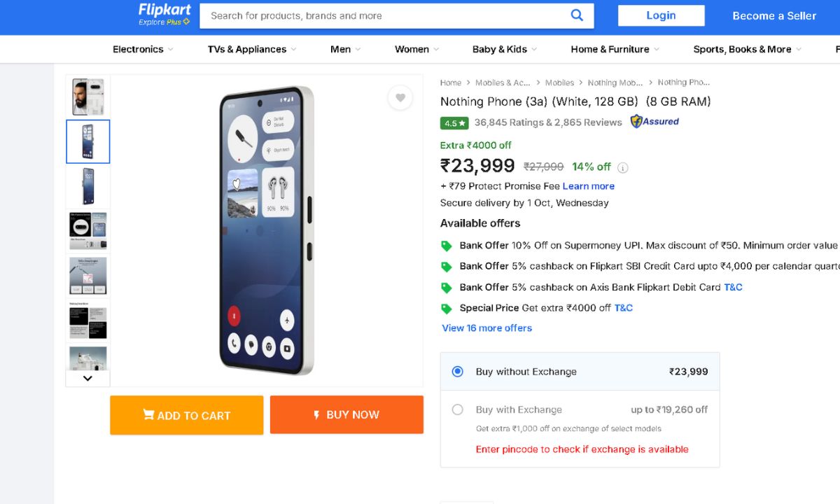Viewport: 840px width, 504px height.
Task: Click the search magnifier icon
Action: [x=577, y=15]
